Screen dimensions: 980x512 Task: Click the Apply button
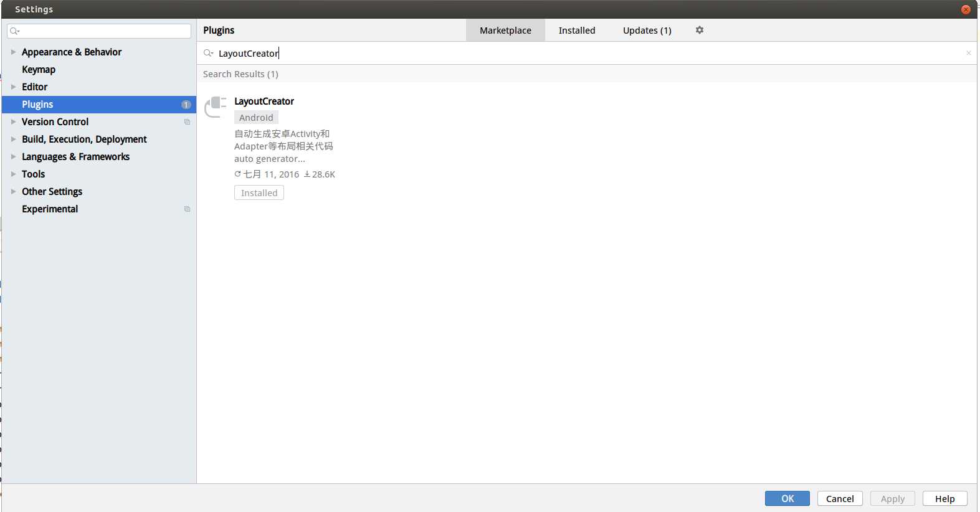pos(892,498)
